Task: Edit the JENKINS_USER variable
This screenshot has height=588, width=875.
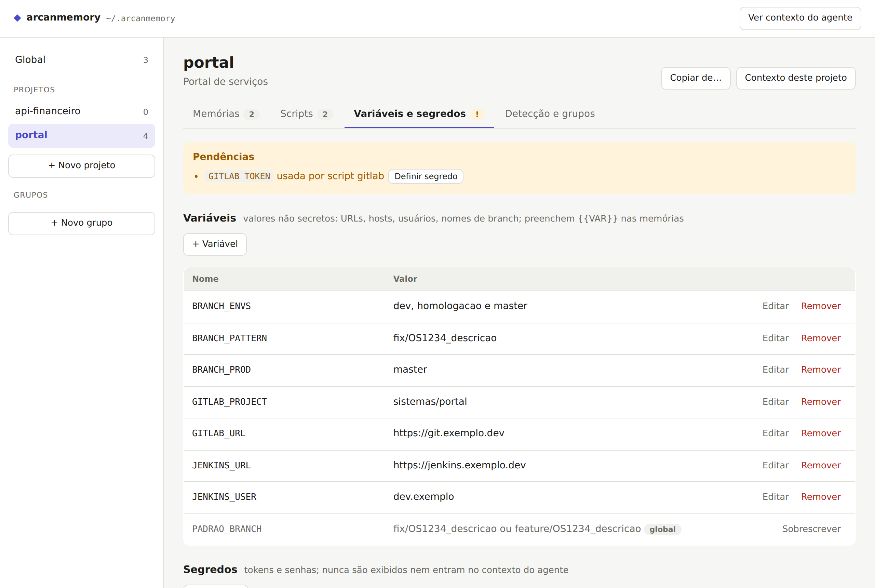Action: click(x=775, y=497)
